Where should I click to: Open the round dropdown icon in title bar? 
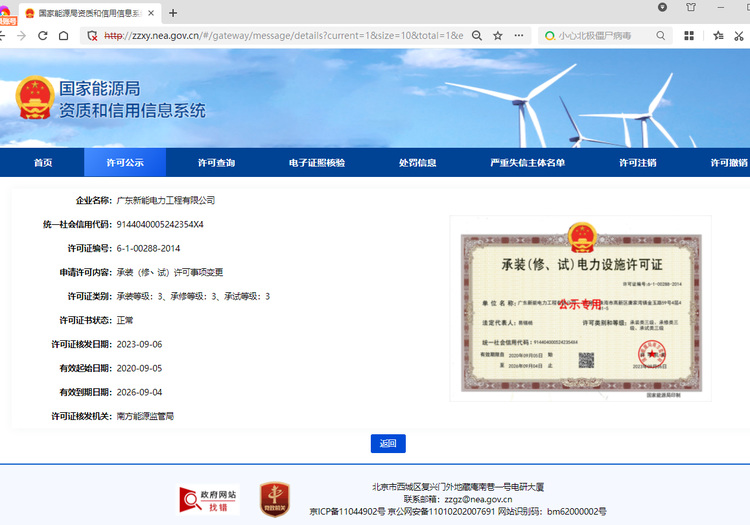click(662, 7)
